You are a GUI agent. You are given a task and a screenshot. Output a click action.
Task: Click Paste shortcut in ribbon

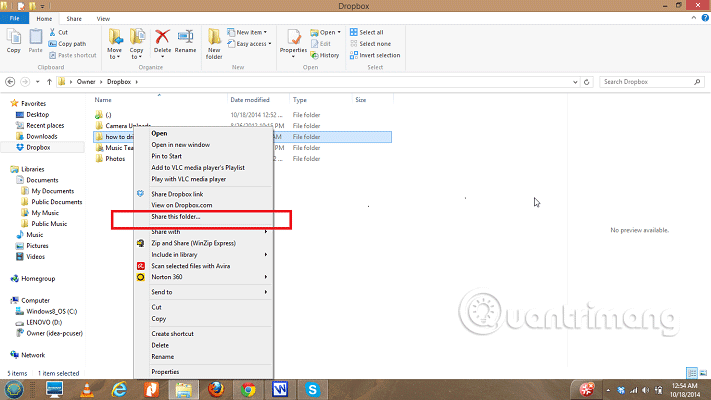73,55
